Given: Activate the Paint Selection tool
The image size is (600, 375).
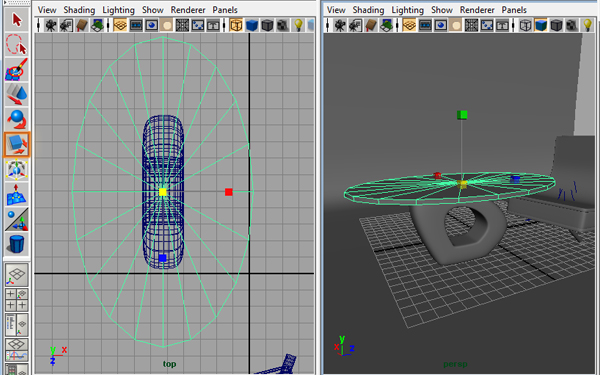Looking at the screenshot, I should (x=16, y=69).
